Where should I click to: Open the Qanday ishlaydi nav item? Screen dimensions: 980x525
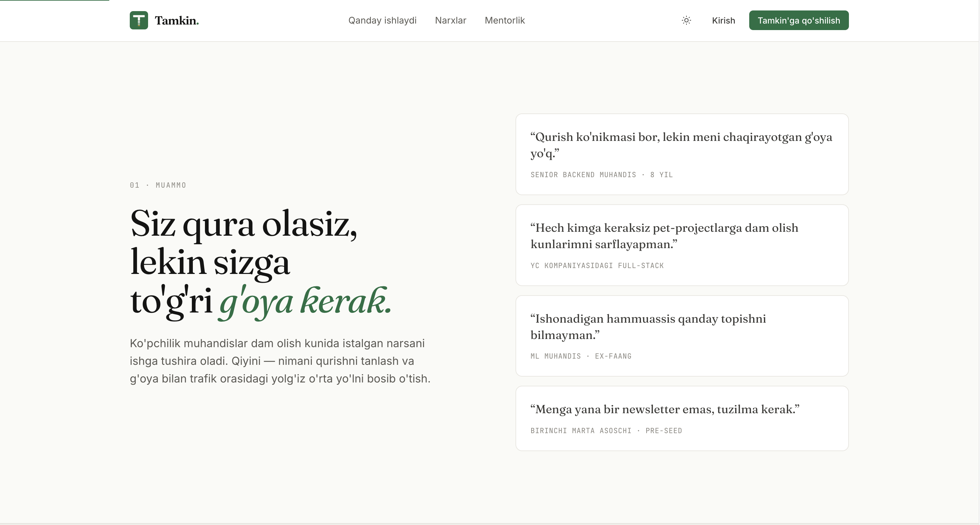pos(382,20)
